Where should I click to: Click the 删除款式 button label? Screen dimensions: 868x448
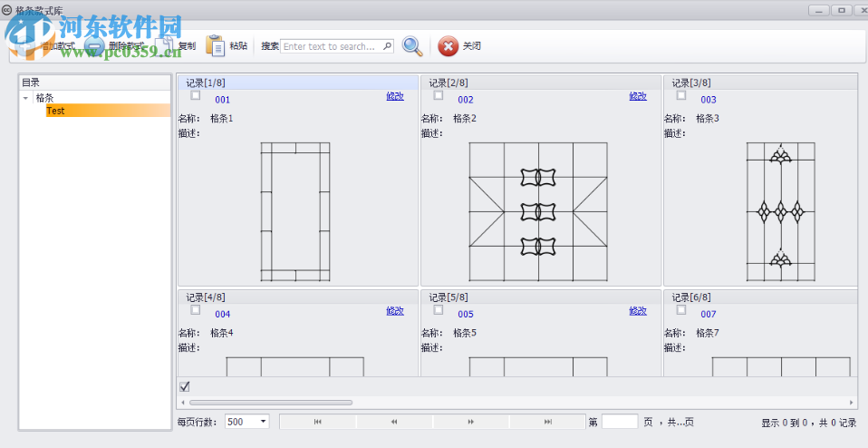tap(126, 46)
